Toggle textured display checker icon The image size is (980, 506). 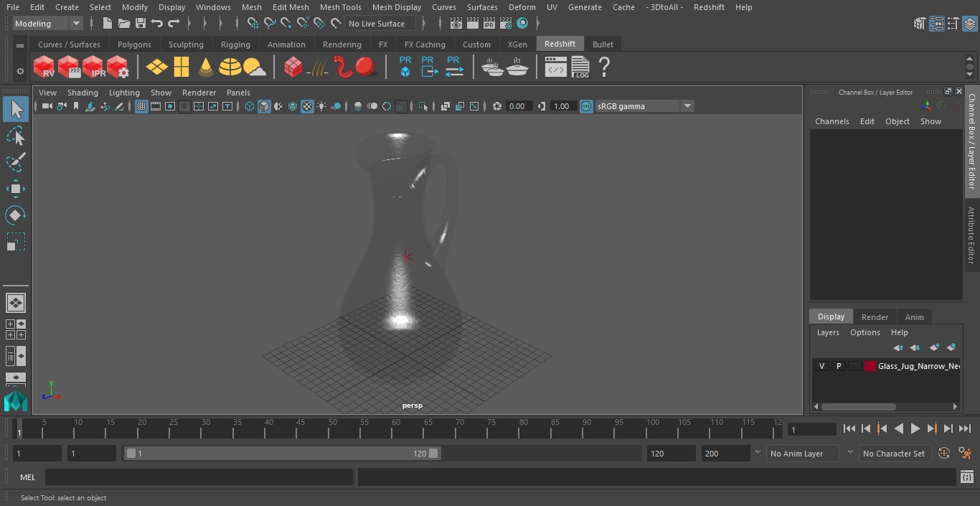pyautogui.click(x=307, y=106)
